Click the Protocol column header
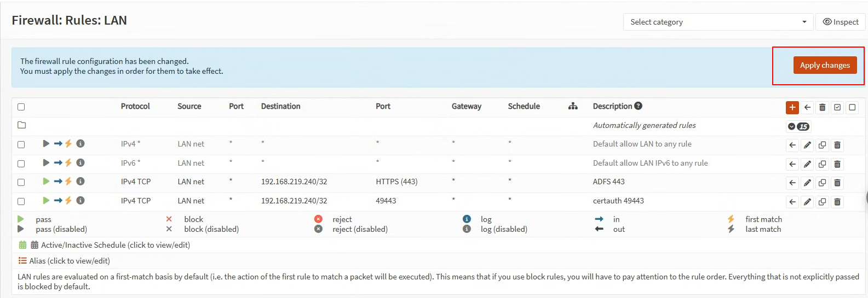The image size is (868, 298). [135, 106]
